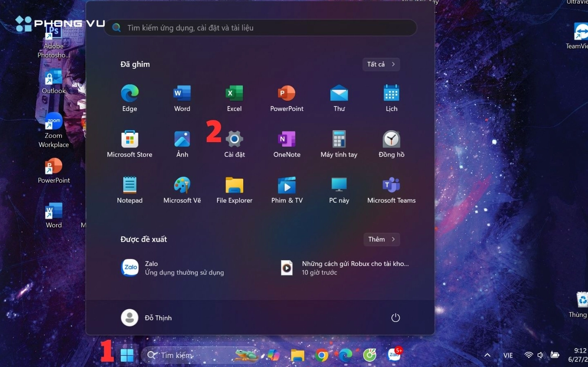Open Máy tính tay calculator
588x367 pixels.
[339, 143]
